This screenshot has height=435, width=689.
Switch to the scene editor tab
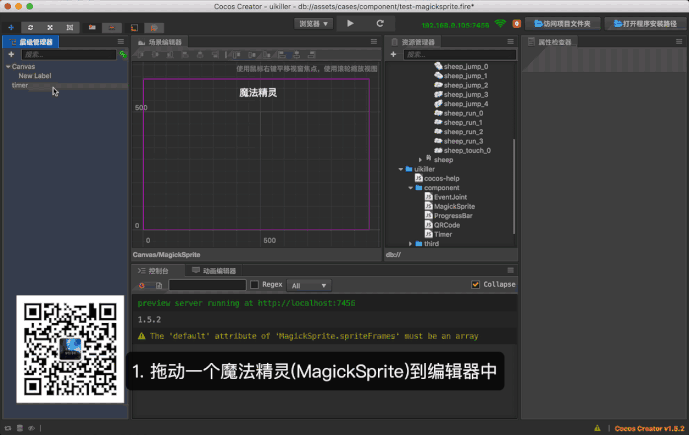coord(160,42)
